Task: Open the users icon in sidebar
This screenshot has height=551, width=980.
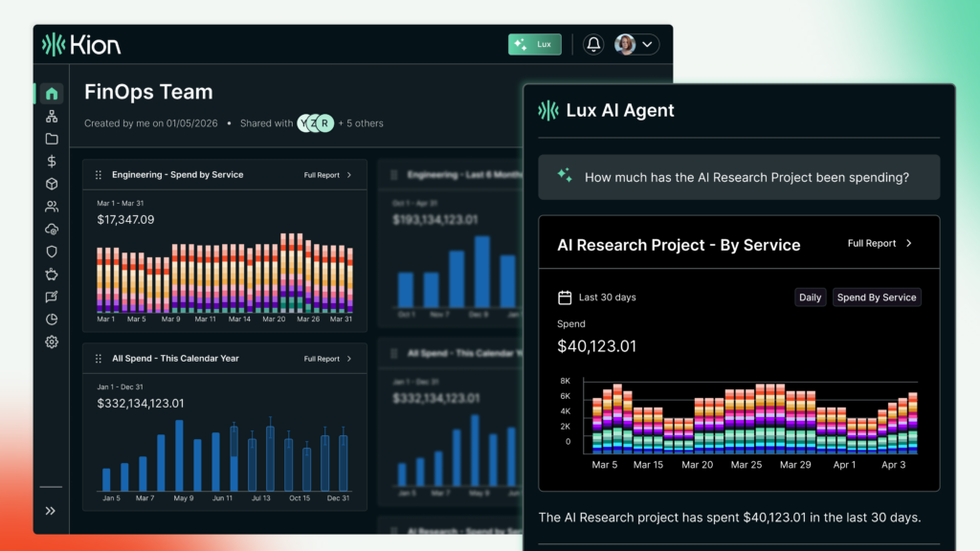Action: click(52, 207)
